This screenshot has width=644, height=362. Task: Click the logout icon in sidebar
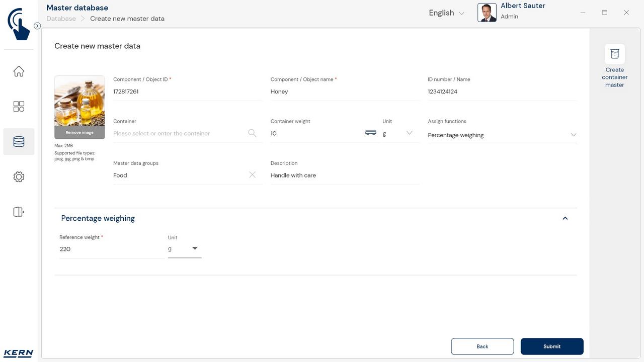(x=19, y=212)
